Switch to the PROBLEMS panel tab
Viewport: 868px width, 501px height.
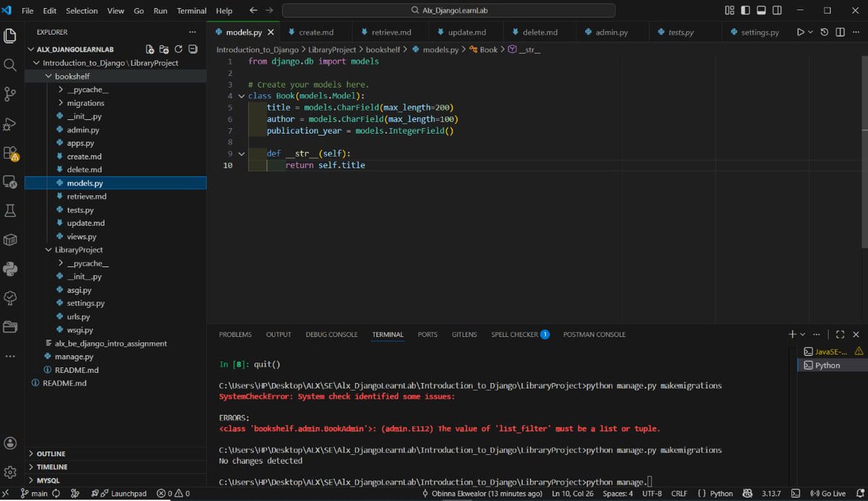235,335
